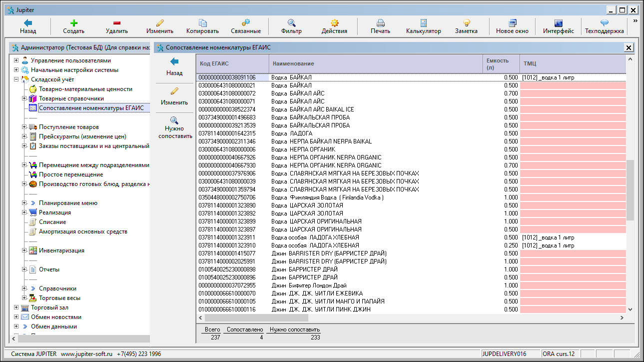
Task: Click Нужно сопоставить count 233
Action: [315, 337]
